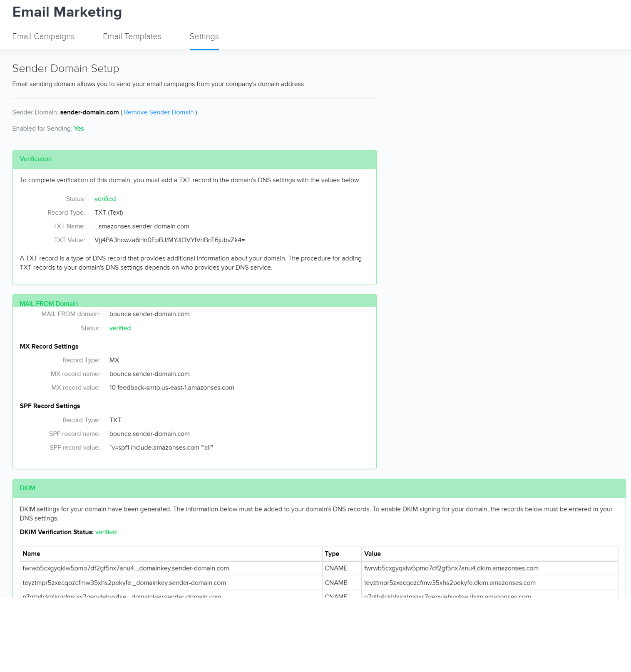631x672 pixels.
Task: Switch to the Email Templates tab
Action: point(132,37)
